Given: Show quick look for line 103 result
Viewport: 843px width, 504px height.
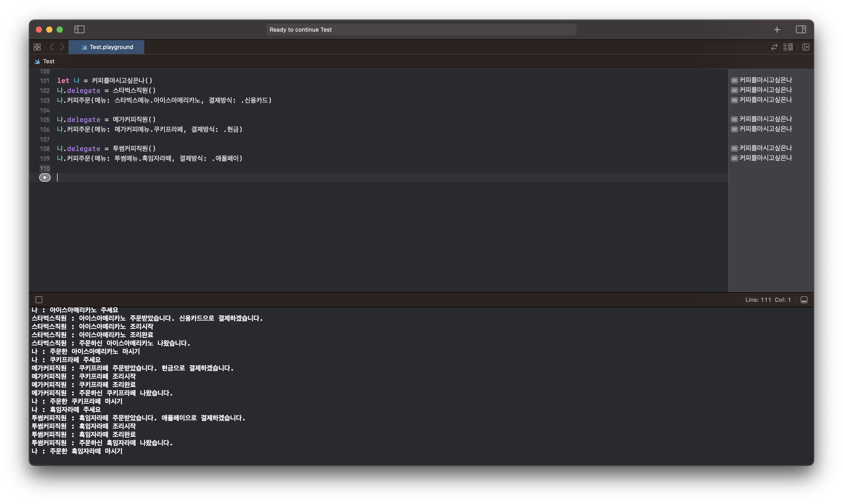Looking at the screenshot, I should (734, 100).
